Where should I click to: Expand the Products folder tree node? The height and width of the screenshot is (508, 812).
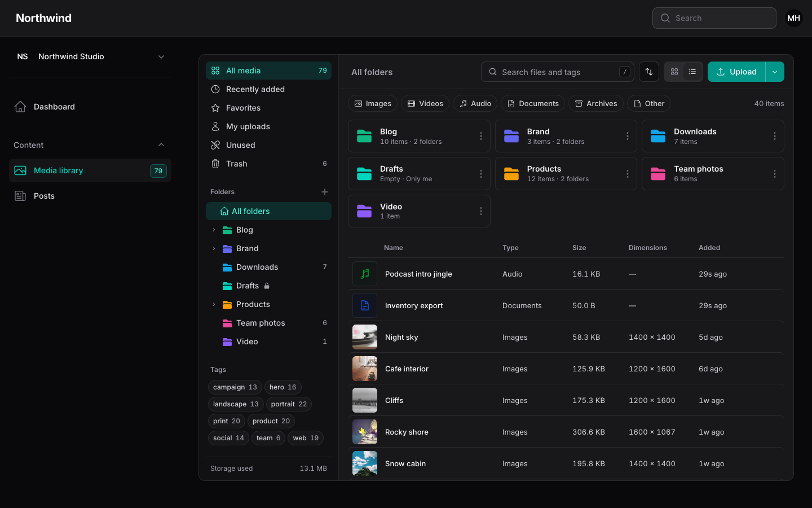[x=214, y=304]
